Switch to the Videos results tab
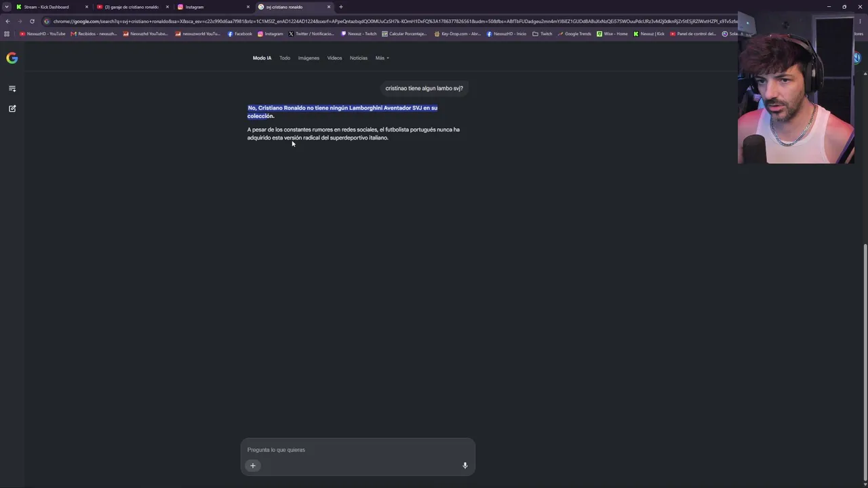The width and height of the screenshot is (868, 488). pyautogui.click(x=335, y=58)
